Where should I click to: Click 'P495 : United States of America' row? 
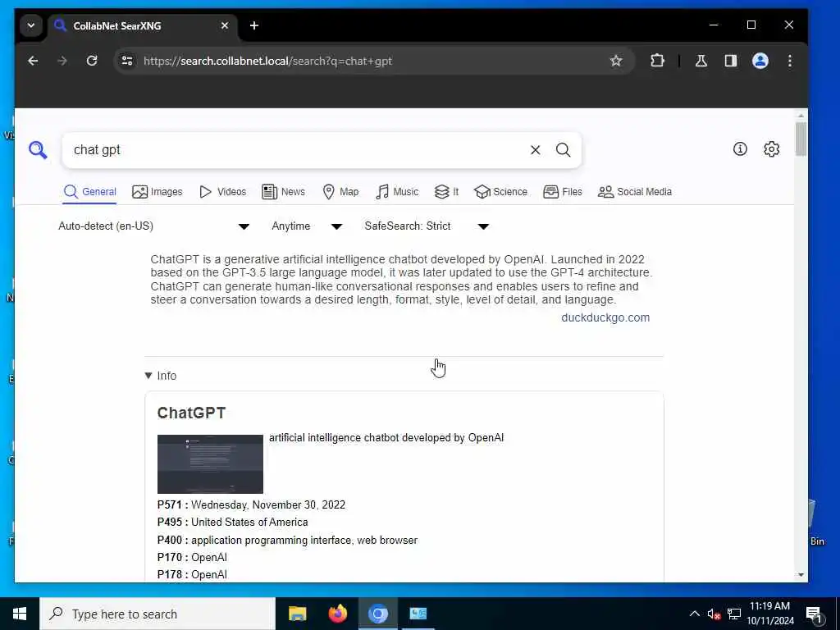(232, 523)
